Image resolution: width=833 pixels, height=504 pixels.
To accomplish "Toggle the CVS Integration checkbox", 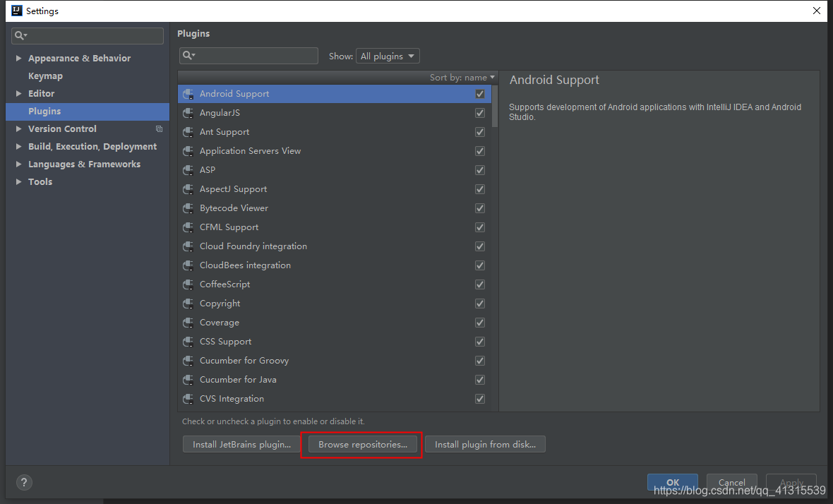I will [480, 399].
